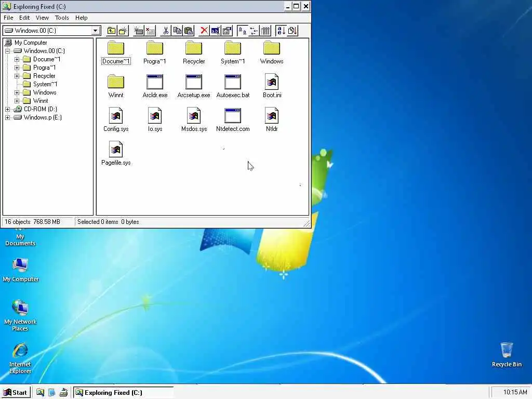This screenshot has height=399, width=532.
Task: Click the Copy toolbar icon
Action: click(177, 31)
